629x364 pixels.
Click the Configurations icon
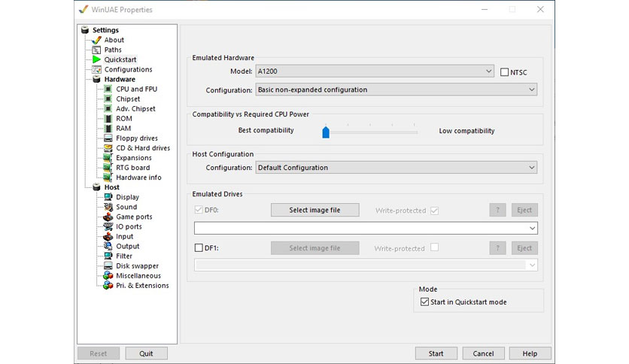[x=96, y=69]
